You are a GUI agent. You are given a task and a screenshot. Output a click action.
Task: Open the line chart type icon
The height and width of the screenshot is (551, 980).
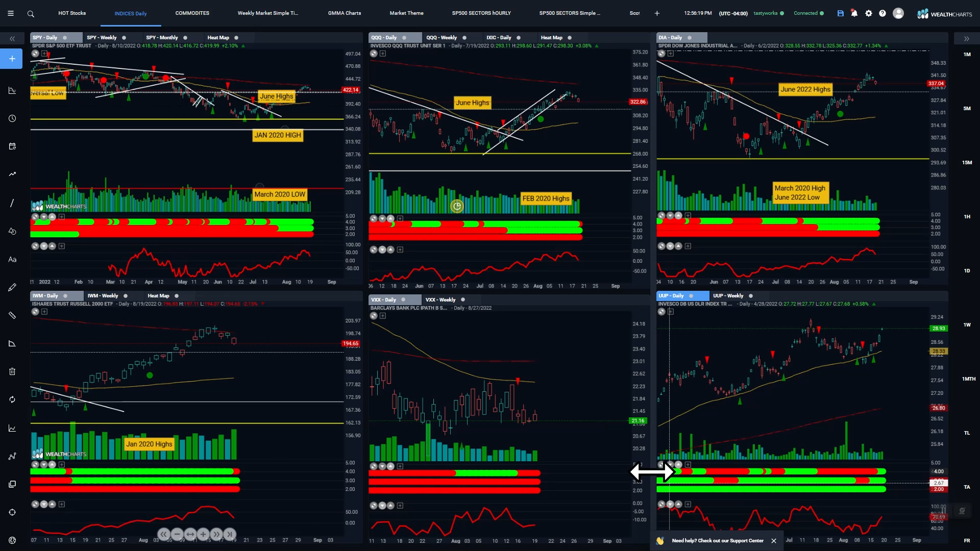[x=12, y=428]
